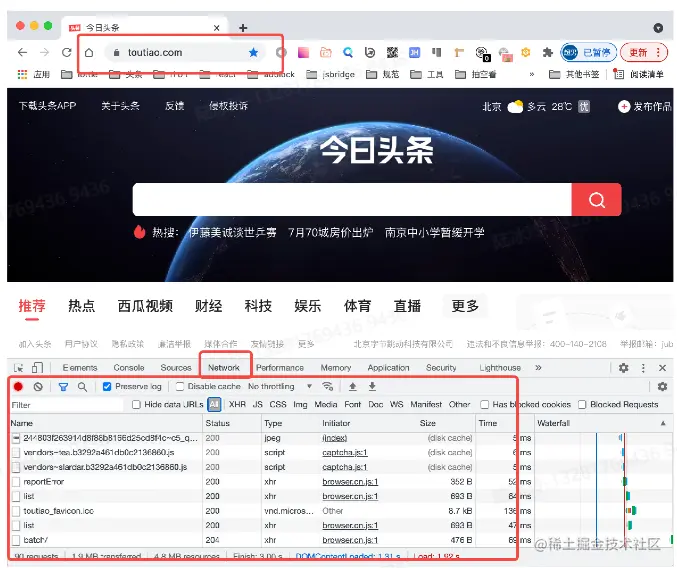Stop recording network log red dot
677x568 pixels.
(18, 387)
